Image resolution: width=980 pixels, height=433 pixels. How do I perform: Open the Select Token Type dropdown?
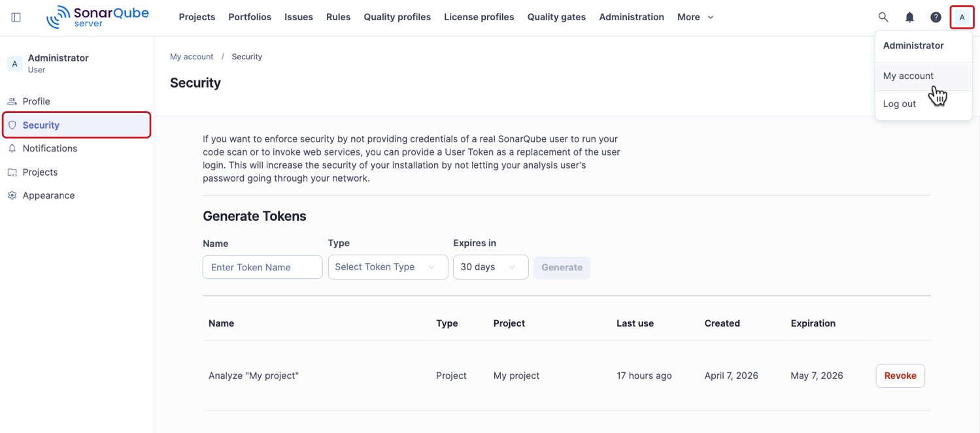pyautogui.click(x=387, y=267)
